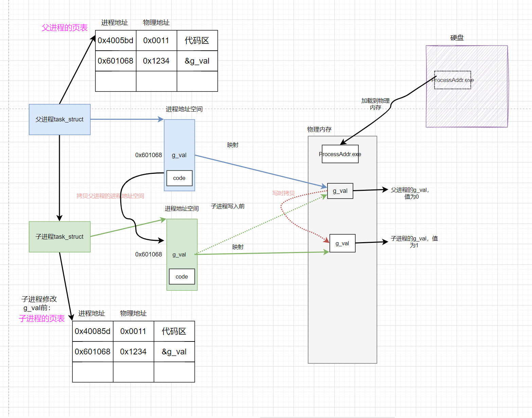Select ProcessAddr.exe dashed box on disk
532x418 pixels.
point(453,80)
